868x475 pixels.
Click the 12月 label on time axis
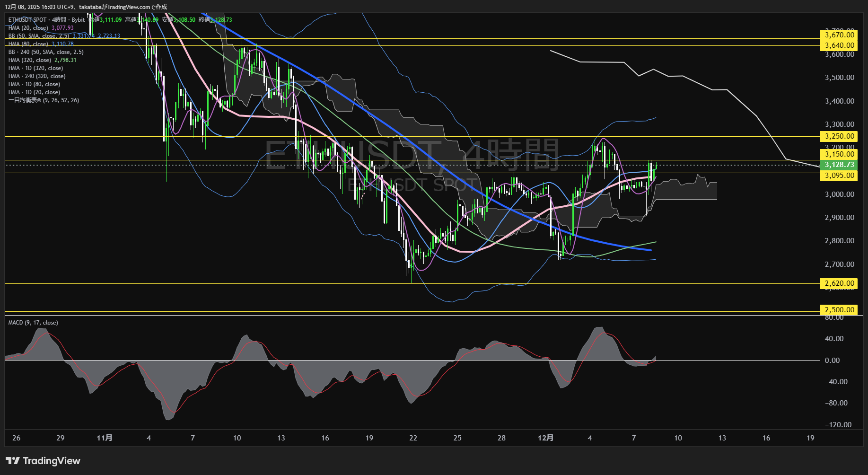pos(545,438)
